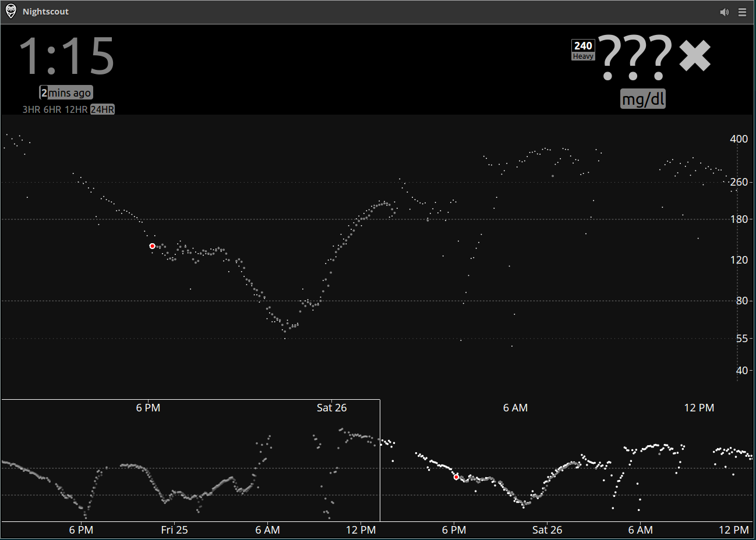Click the 80 y-axis label
The width and height of the screenshot is (756, 540).
(742, 301)
